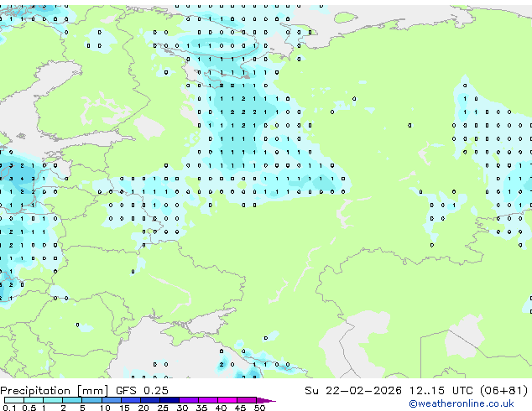The height and width of the screenshot is (411, 532).
Task: Click the legend tick label '25'
Action: [163, 408]
